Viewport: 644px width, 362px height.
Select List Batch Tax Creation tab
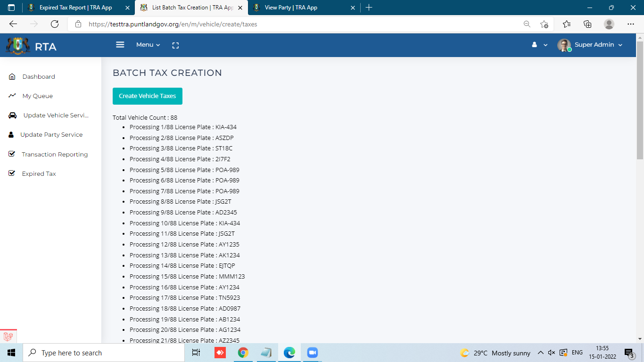tap(191, 8)
